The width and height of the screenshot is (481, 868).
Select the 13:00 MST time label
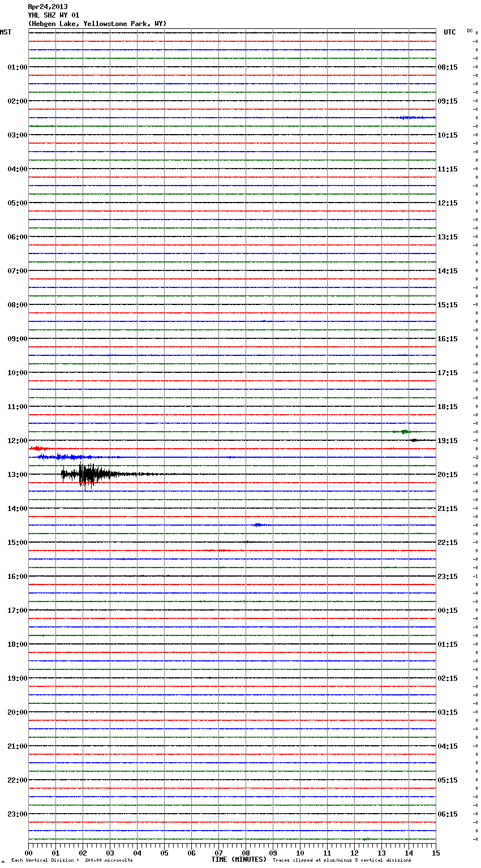coord(17,475)
